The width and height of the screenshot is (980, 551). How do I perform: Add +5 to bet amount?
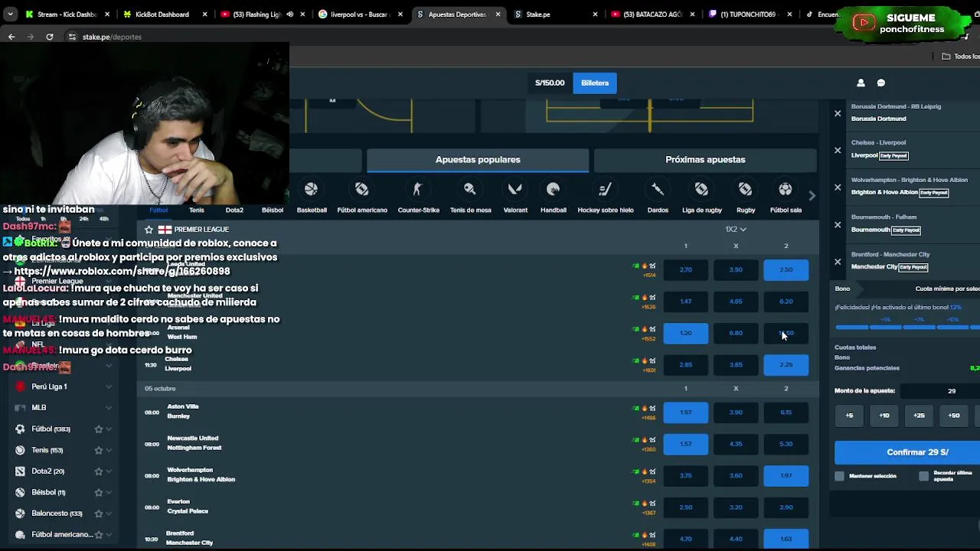[849, 416]
